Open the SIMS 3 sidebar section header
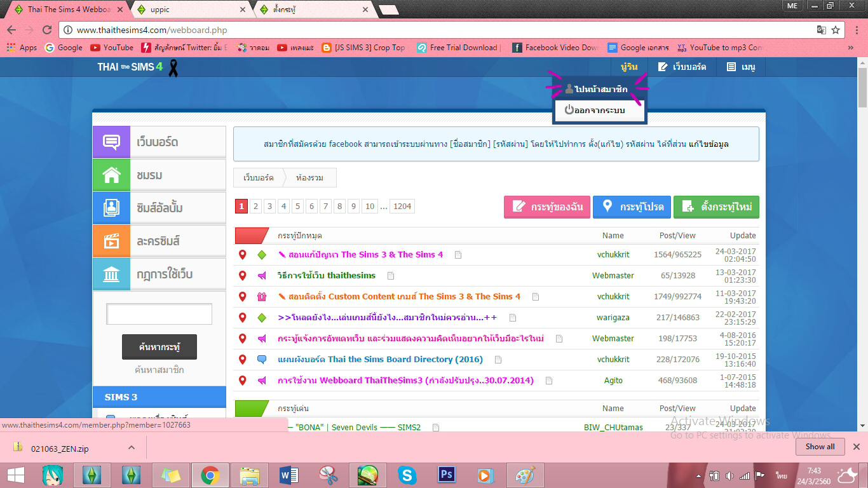 click(x=159, y=397)
